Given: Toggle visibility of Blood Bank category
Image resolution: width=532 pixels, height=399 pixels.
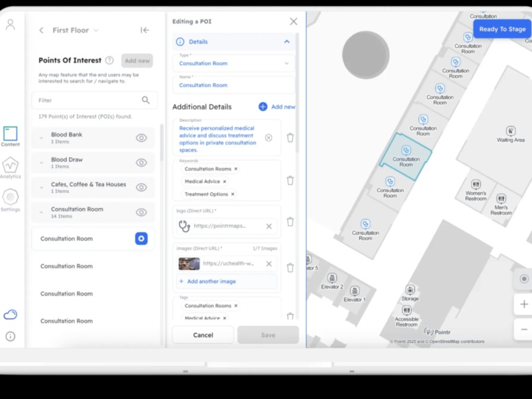Looking at the screenshot, I should 141,138.
